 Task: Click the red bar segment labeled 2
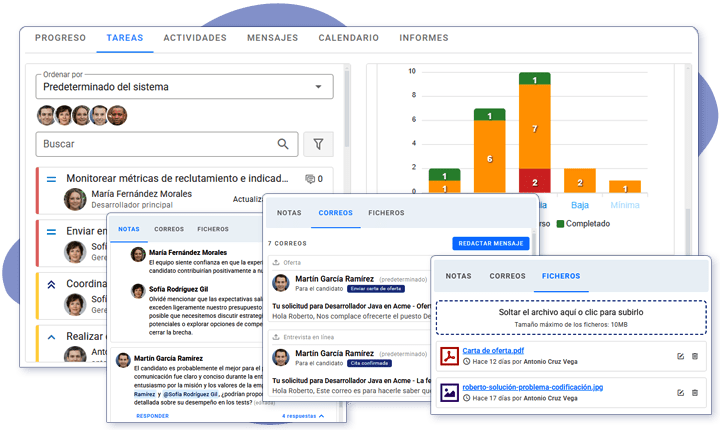point(535,181)
